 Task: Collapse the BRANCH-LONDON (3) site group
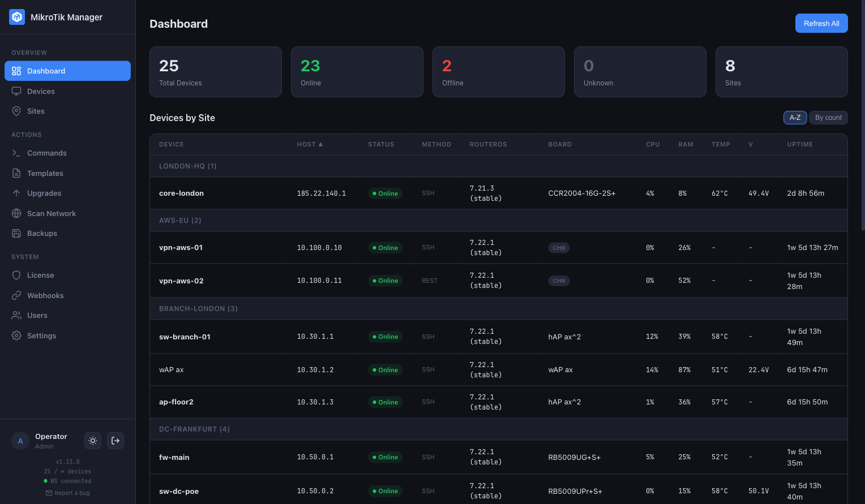498,309
